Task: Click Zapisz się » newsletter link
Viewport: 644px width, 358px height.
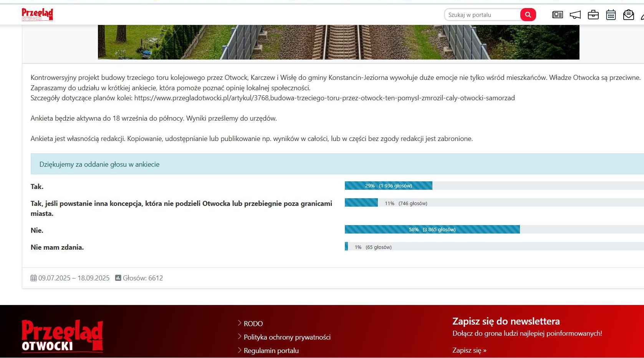Action: [x=469, y=350]
